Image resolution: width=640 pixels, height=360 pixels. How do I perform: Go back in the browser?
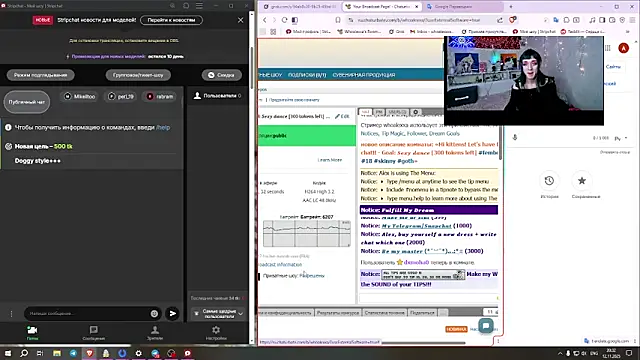click(264, 20)
